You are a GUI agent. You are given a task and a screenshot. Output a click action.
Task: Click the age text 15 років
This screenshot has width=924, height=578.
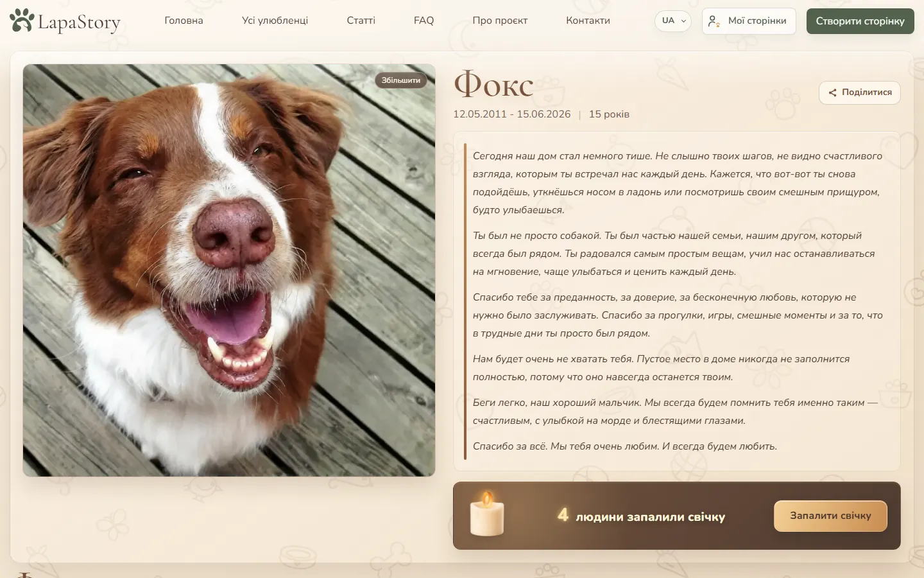click(609, 114)
